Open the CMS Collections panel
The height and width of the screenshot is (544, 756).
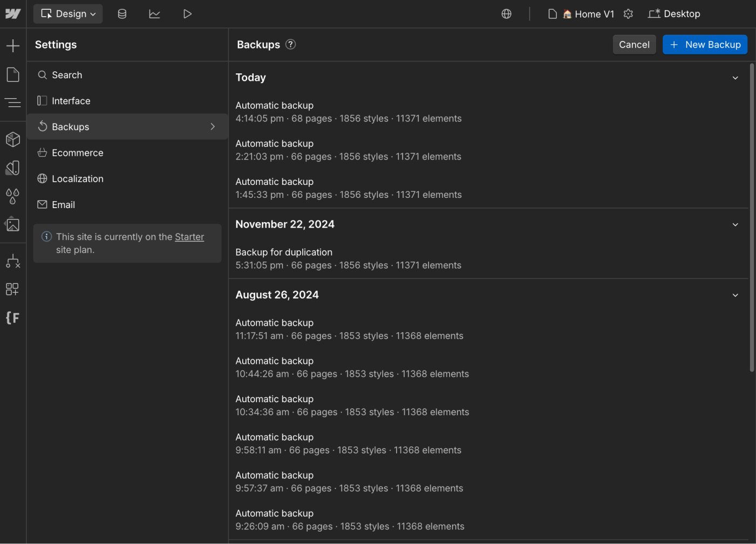(122, 13)
